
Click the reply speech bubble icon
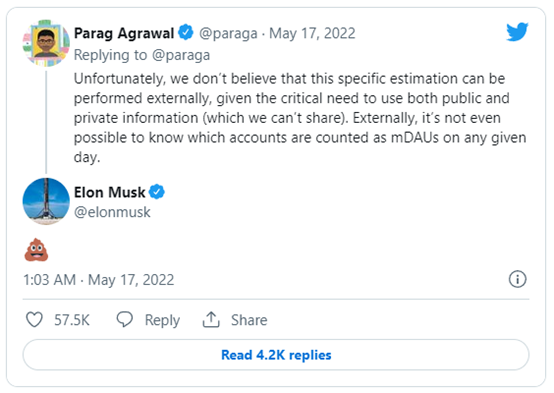[125, 319]
